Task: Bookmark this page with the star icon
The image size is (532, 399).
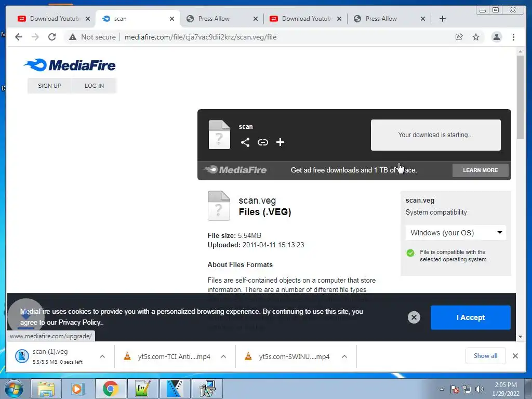Action: coord(476,37)
